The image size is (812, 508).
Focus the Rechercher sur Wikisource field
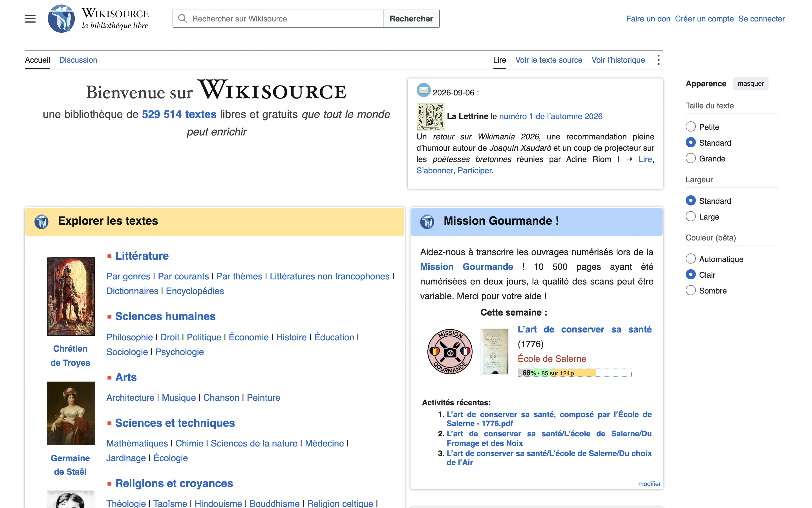pyautogui.click(x=278, y=18)
